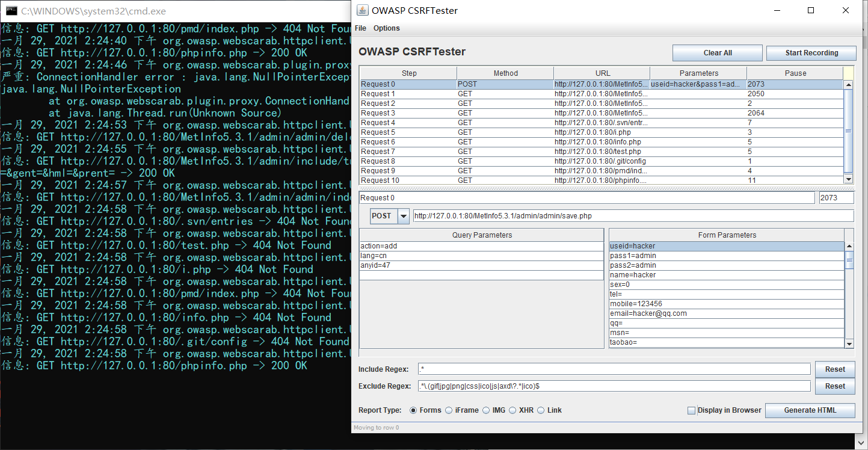The height and width of the screenshot is (450, 868).
Task: Click the request table scrollbar thumb
Action: (849, 131)
